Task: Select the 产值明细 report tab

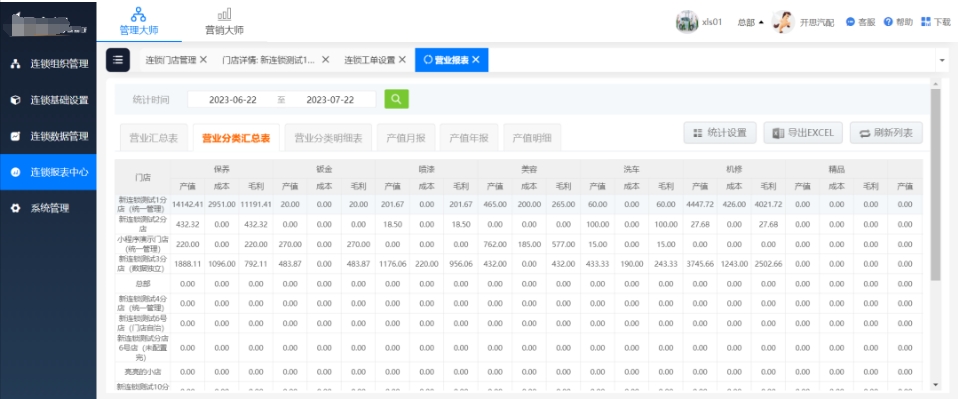Action: tap(532, 138)
